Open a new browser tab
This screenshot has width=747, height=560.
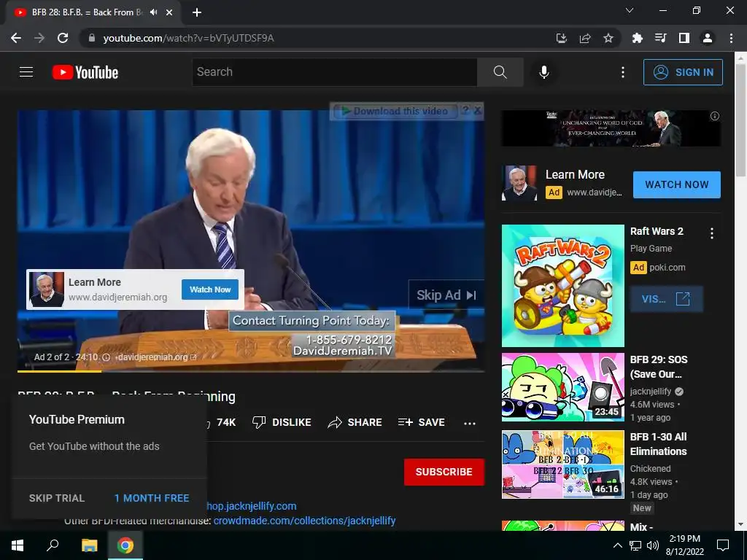197,12
